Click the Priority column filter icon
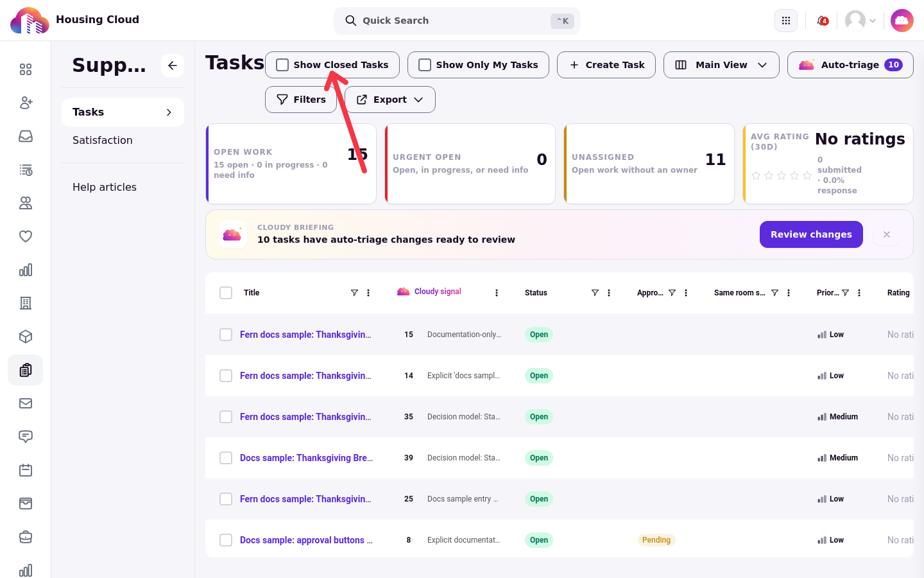Viewport: 924px width, 578px height. click(845, 293)
